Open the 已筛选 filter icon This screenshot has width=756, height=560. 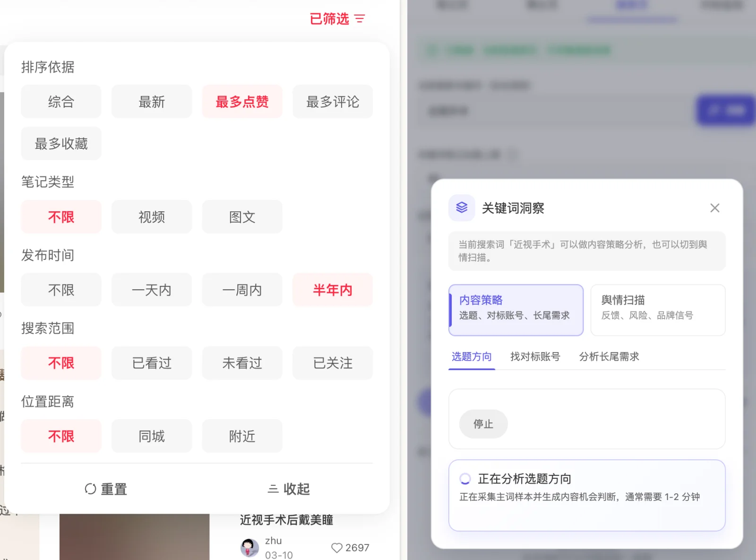[360, 19]
